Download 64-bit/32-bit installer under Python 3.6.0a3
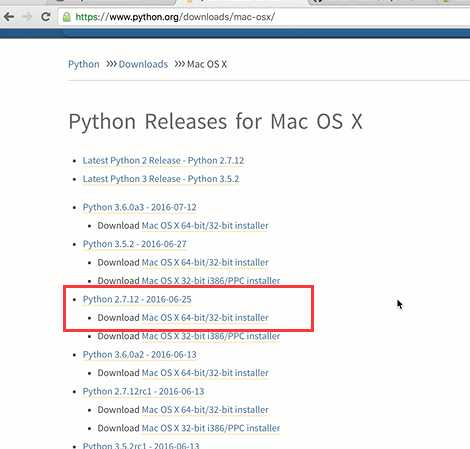This screenshot has width=470, height=449. [205, 226]
